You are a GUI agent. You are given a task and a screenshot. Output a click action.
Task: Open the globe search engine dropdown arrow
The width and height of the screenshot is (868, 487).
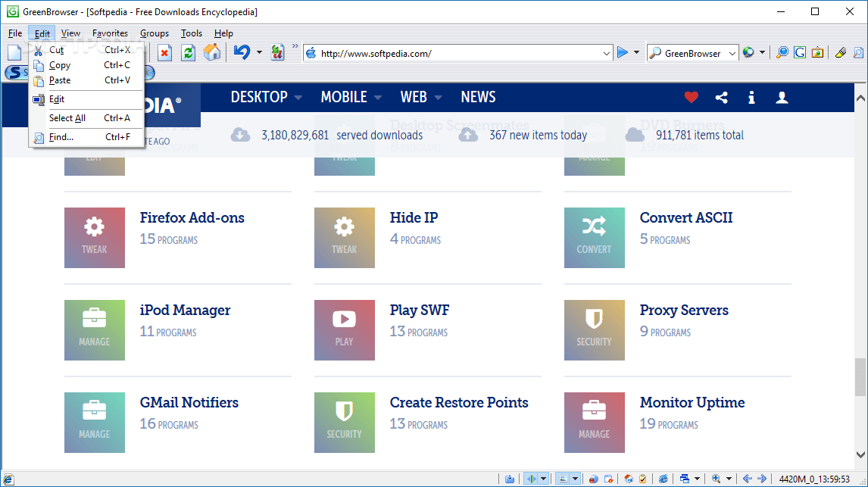point(762,52)
